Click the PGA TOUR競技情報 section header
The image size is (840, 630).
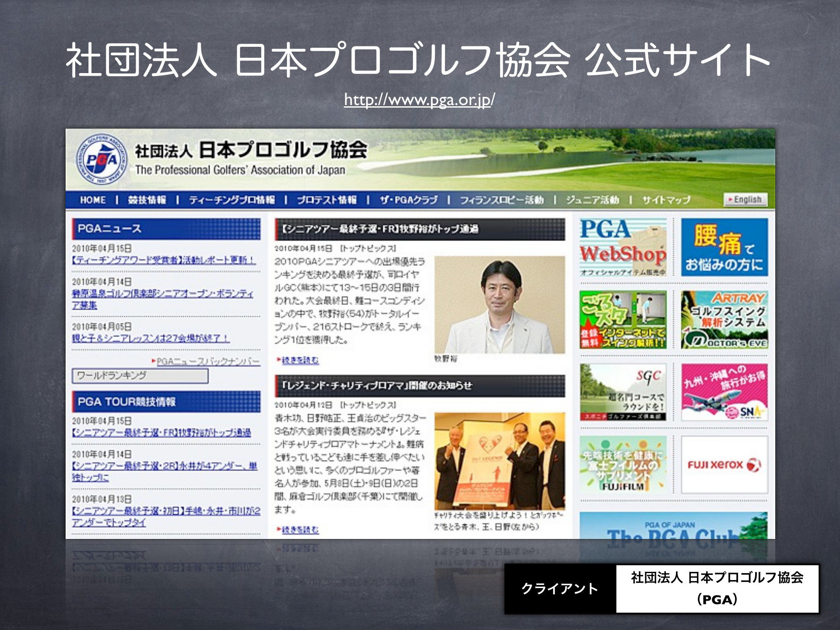point(166,402)
